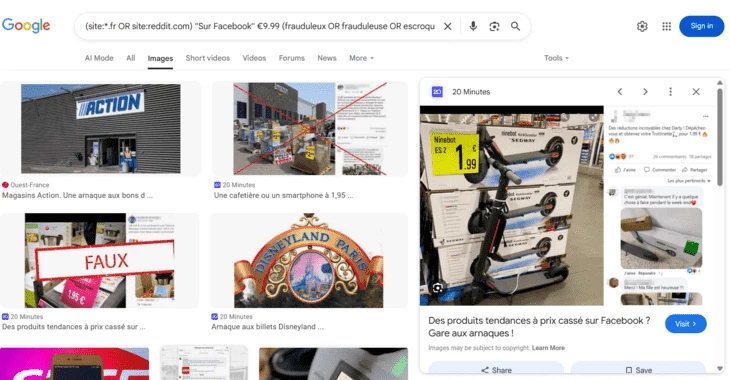Expand the More search filters dropdown
Viewport: 730px width, 380px height.
point(362,58)
